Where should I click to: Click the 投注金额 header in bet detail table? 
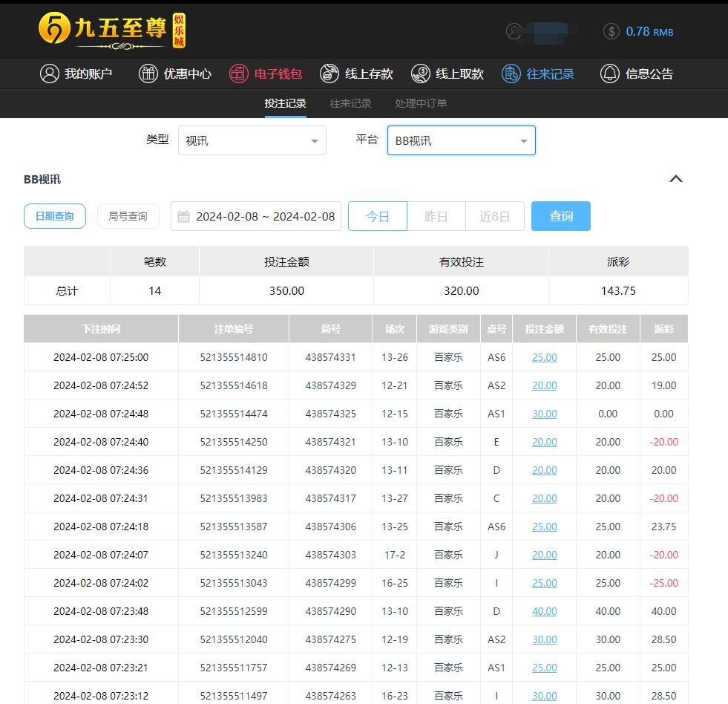click(x=544, y=329)
